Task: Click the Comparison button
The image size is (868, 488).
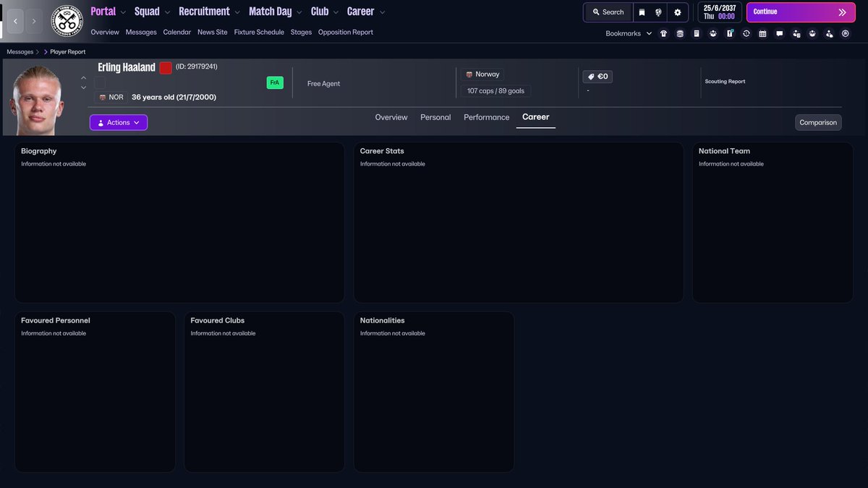Action: pos(818,122)
